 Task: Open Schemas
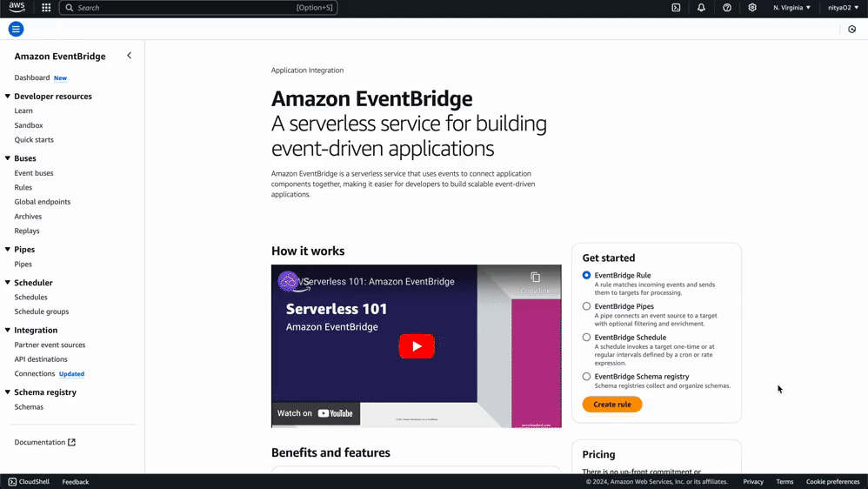coord(29,407)
